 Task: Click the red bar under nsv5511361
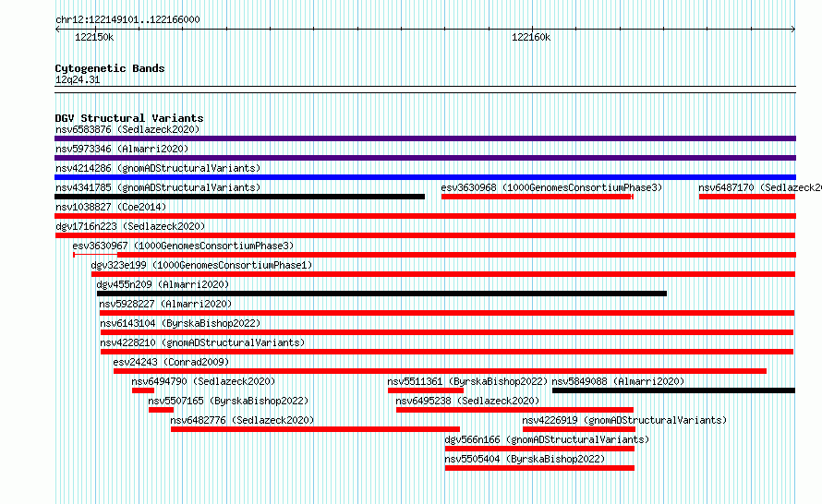[x=426, y=390]
